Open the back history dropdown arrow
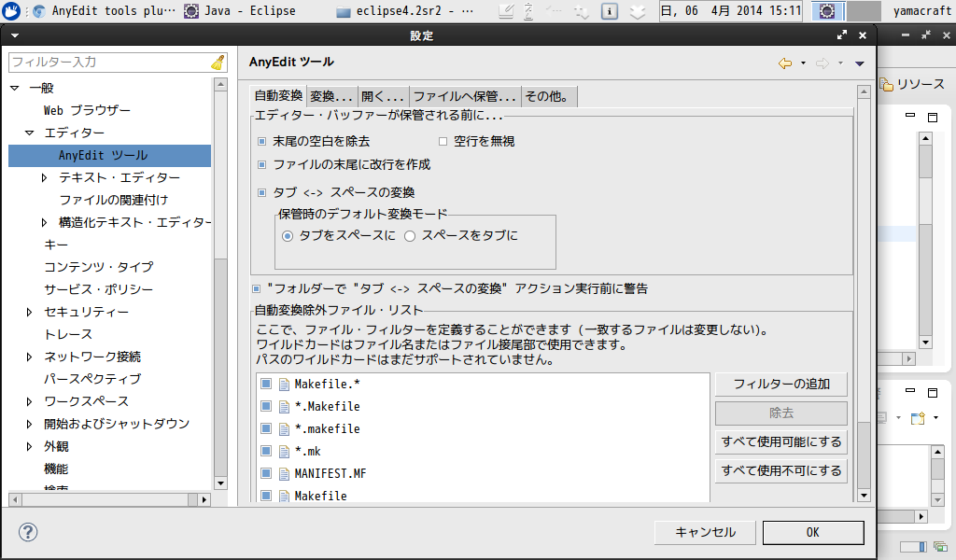Viewport: 956px width, 560px height. pyautogui.click(x=803, y=63)
